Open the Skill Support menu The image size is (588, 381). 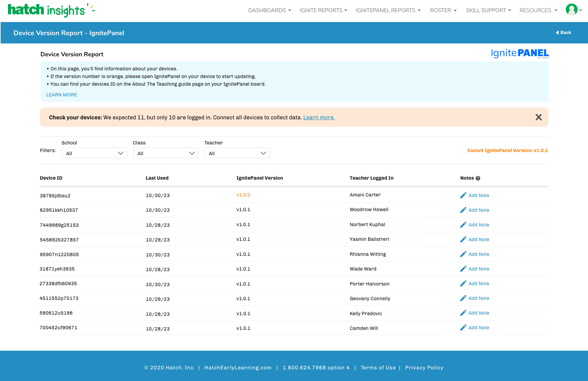(488, 10)
